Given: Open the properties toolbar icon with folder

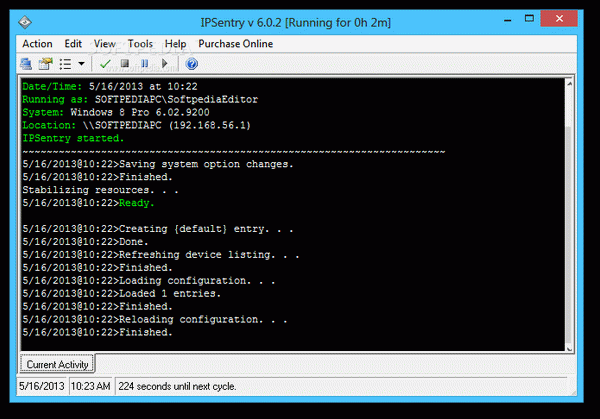Looking at the screenshot, I should coord(45,64).
